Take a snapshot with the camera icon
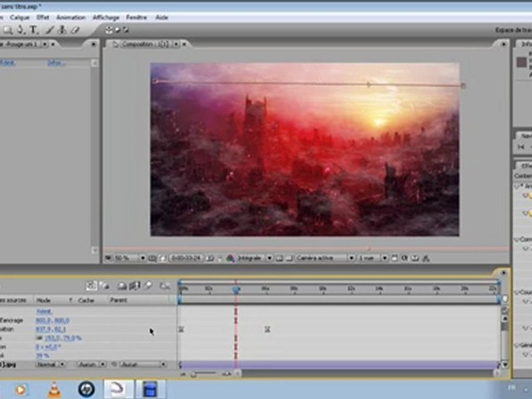 210,258
